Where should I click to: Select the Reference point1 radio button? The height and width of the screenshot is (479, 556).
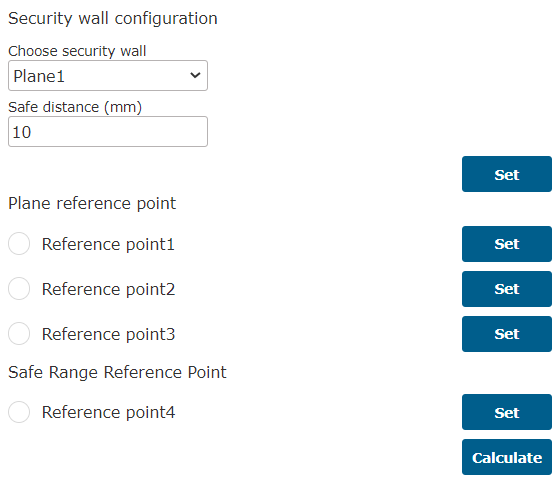pyautogui.click(x=19, y=244)
